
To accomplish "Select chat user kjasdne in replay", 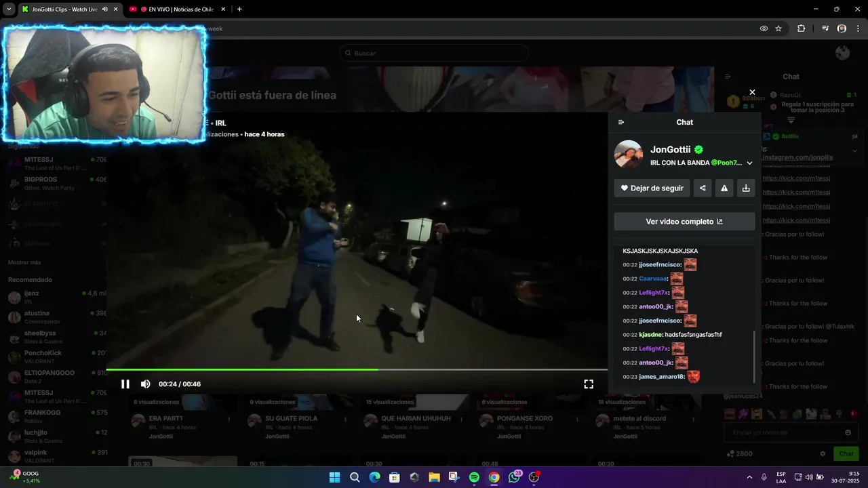I will point(650,335).
